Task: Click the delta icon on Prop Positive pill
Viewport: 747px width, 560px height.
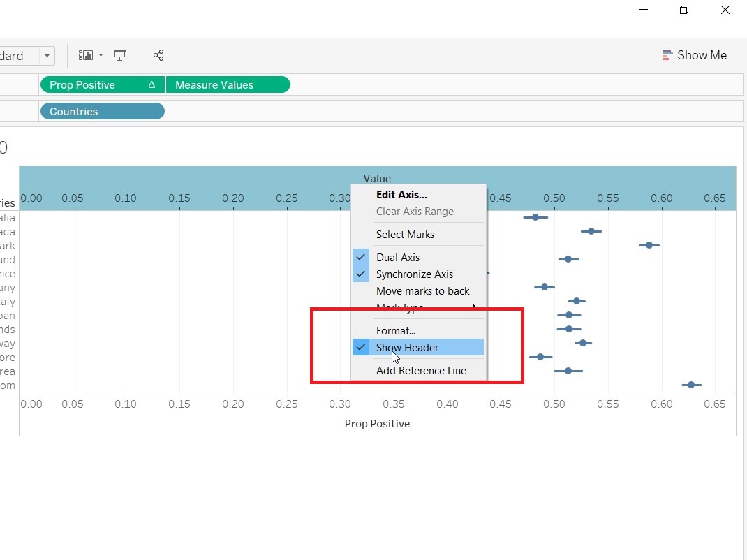Action: click(151, 85)
